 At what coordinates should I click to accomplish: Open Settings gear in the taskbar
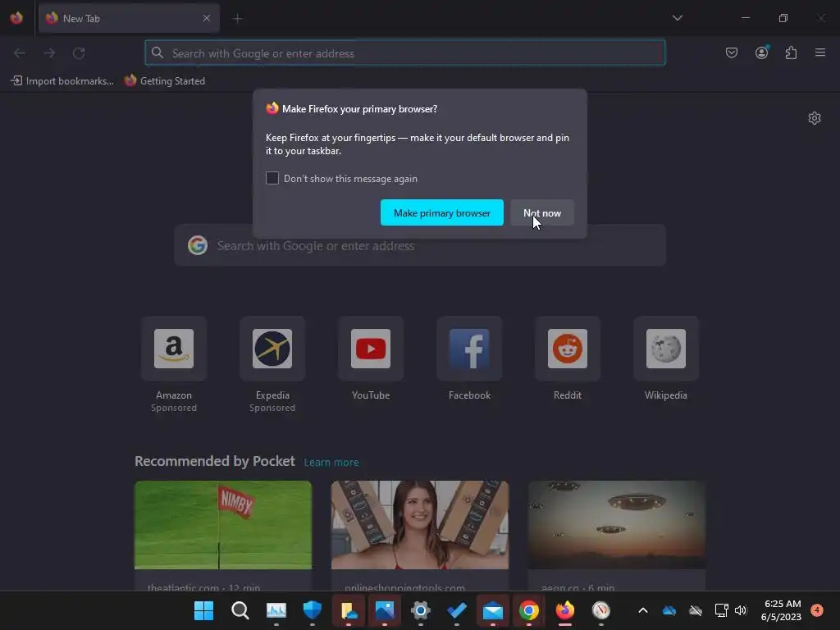[421, 610]
